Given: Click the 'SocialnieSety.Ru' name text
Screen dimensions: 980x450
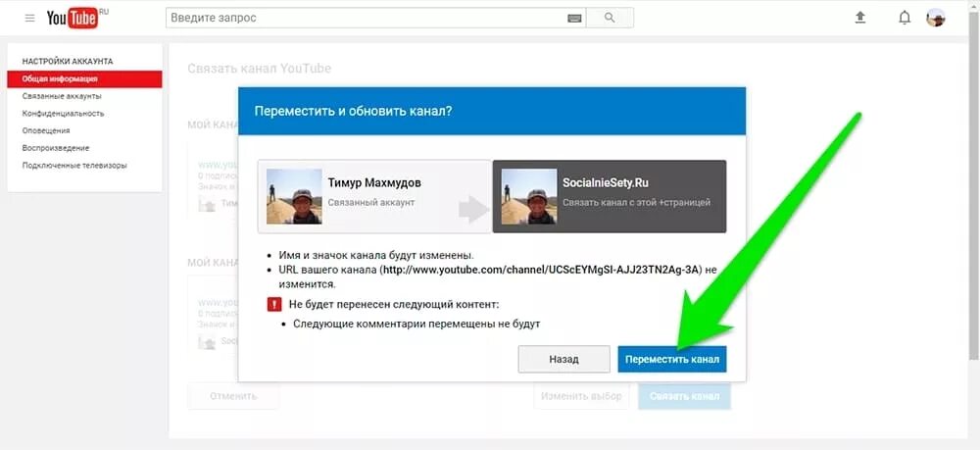Looking at the screenshot, I should (605, 183).
